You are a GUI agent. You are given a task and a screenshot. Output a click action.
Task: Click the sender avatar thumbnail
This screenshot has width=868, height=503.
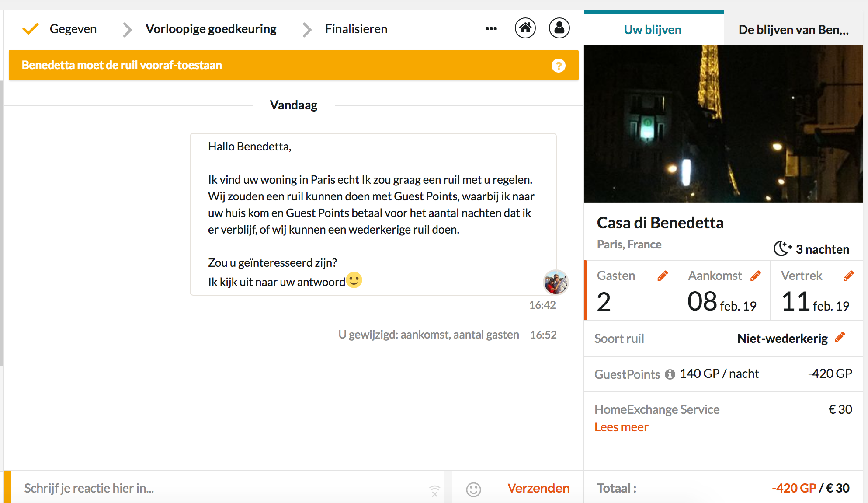556,282
